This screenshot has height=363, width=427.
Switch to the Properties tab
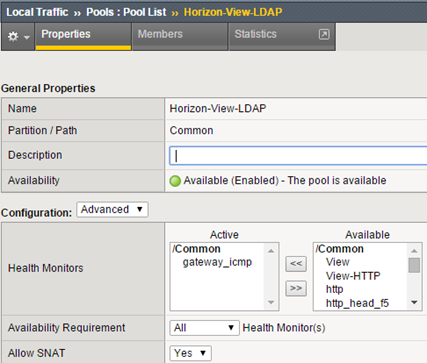(x=83, y=37)
